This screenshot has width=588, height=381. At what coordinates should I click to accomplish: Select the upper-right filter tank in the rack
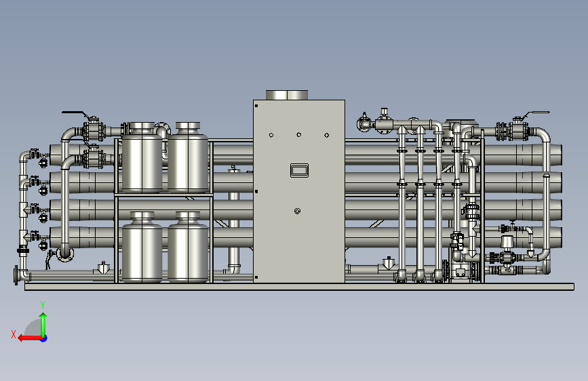[x=188, y=157]
